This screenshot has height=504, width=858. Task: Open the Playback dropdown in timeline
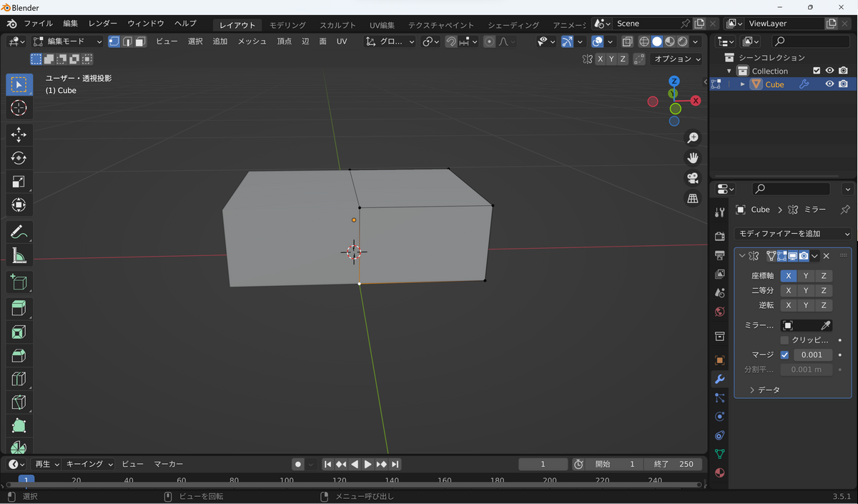(47, 464)
